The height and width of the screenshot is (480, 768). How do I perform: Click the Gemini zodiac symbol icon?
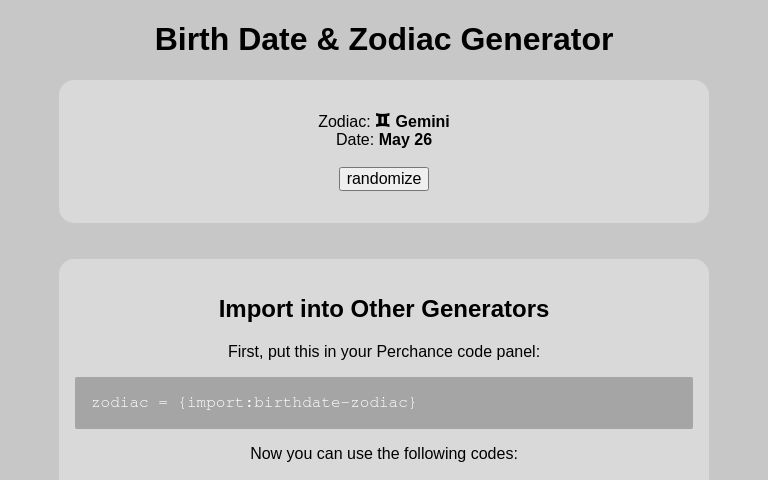click(383, 120)
